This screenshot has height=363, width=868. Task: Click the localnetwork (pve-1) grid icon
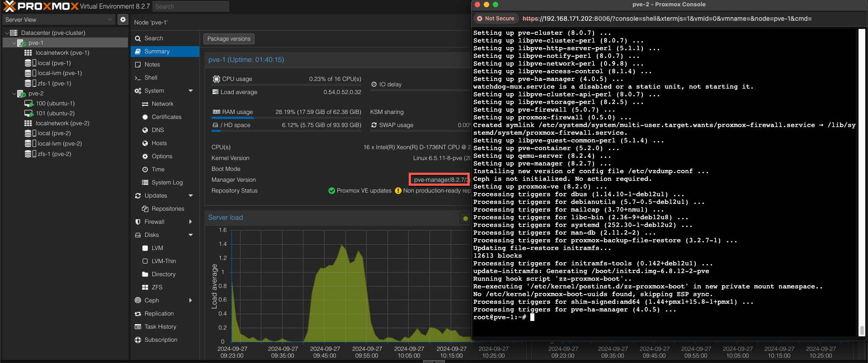click(28, 53)
